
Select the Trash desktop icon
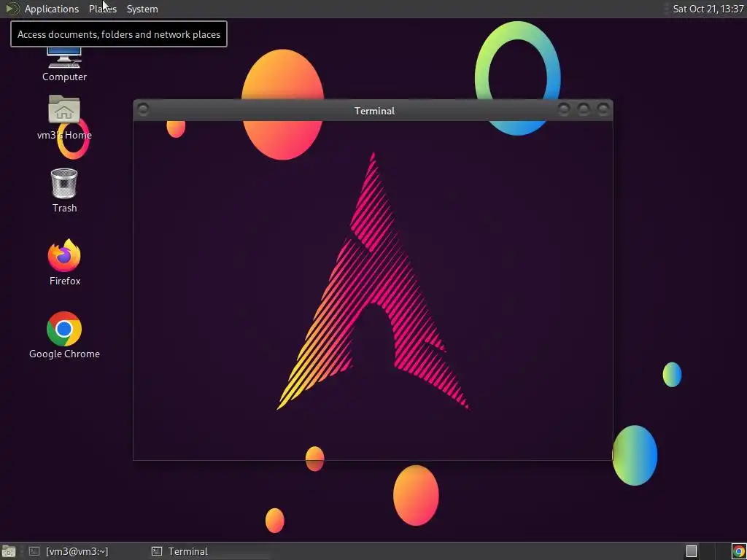64,190
